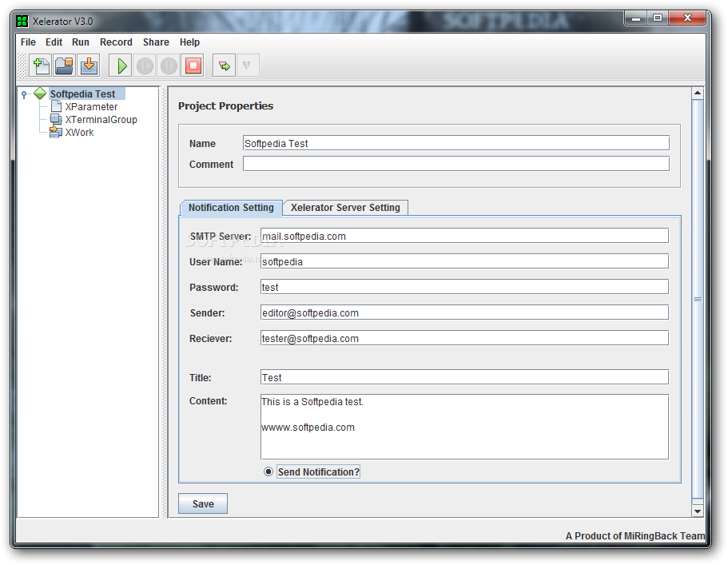Select XParameter tree item
This screenshot has width=728, height=565.
(x=91, y=107)
